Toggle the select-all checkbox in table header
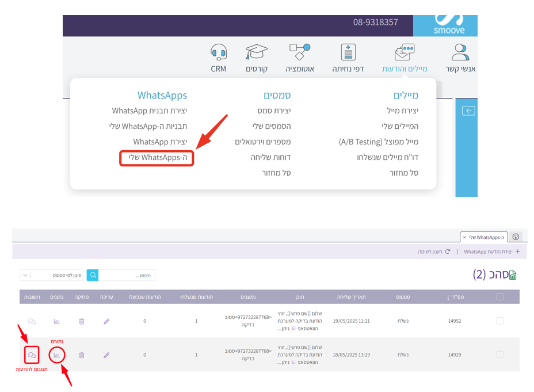Image resolution: width=534 pixels, height=392 pixels. (x=500, y=297)
